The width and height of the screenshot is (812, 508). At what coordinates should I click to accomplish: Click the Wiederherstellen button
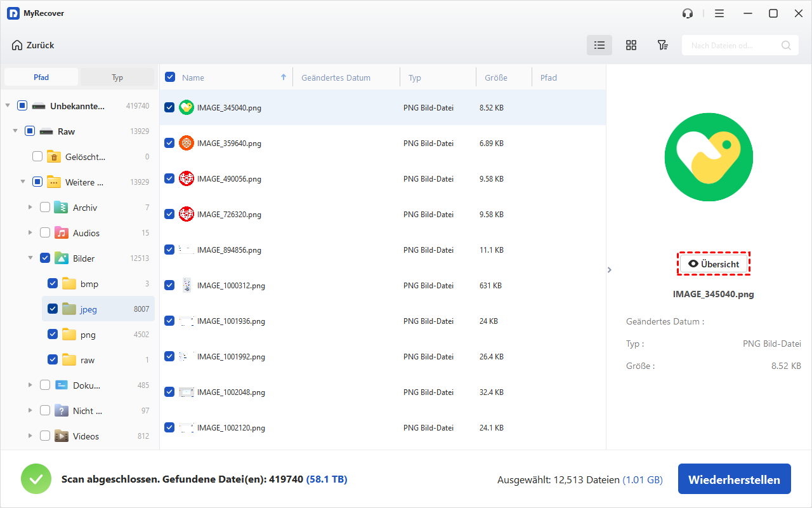[x=734, y=479]
